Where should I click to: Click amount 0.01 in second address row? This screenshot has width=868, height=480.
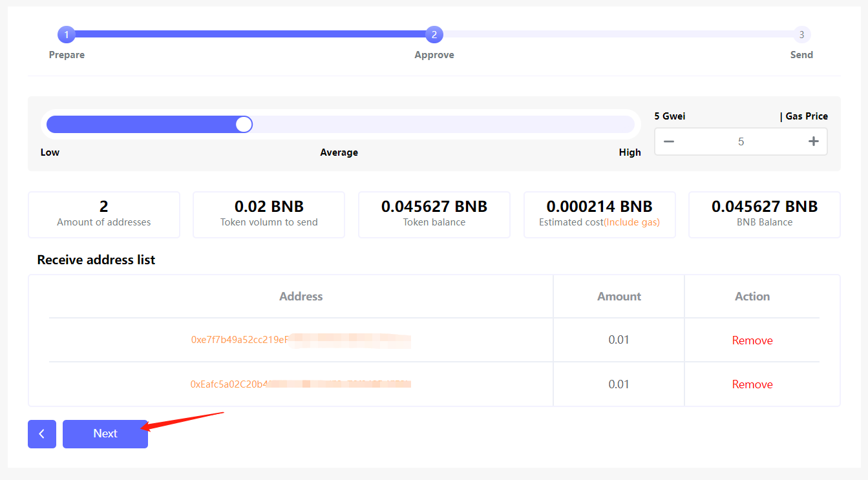coord(619,384)
